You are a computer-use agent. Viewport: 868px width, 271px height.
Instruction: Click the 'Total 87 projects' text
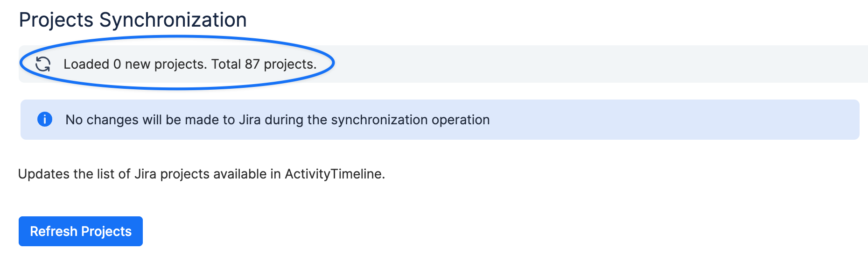(264, 64)
